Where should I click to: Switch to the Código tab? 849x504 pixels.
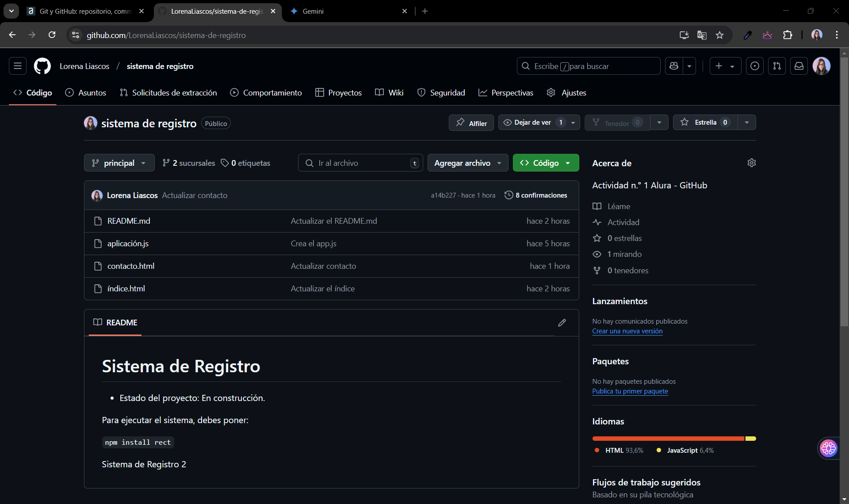(x=33, y=92)
